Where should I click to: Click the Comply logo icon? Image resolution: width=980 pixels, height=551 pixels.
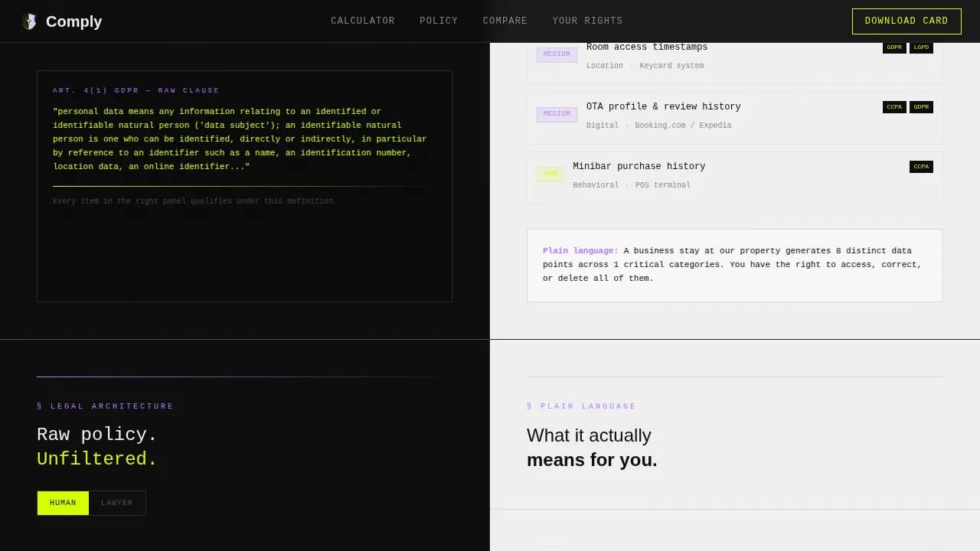(30, 21)
